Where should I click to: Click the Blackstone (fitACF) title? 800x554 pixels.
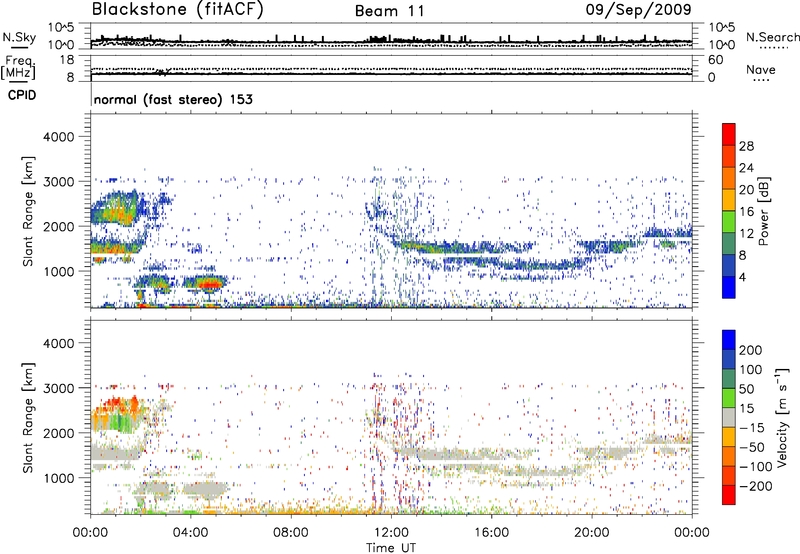177,9
